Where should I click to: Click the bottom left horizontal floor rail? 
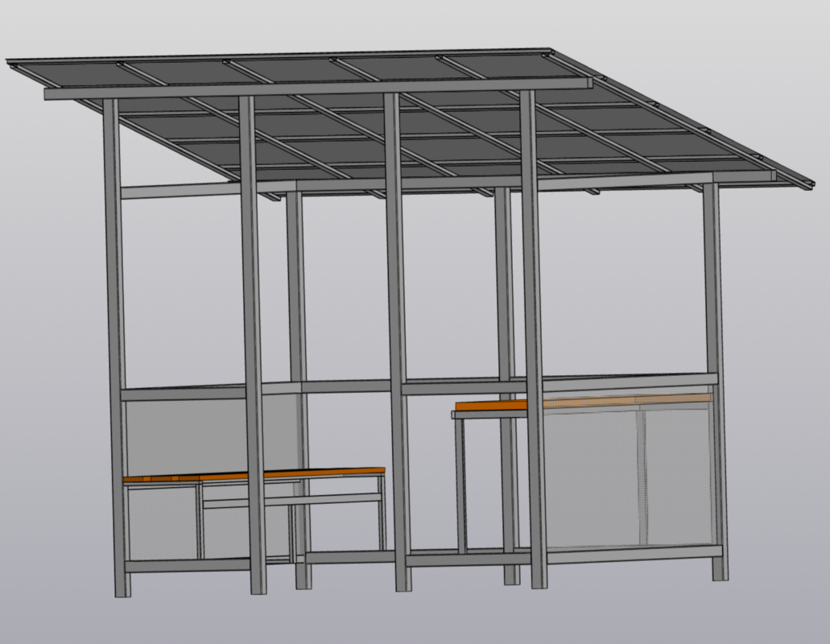pyautogui.click(x=187, y=566)
